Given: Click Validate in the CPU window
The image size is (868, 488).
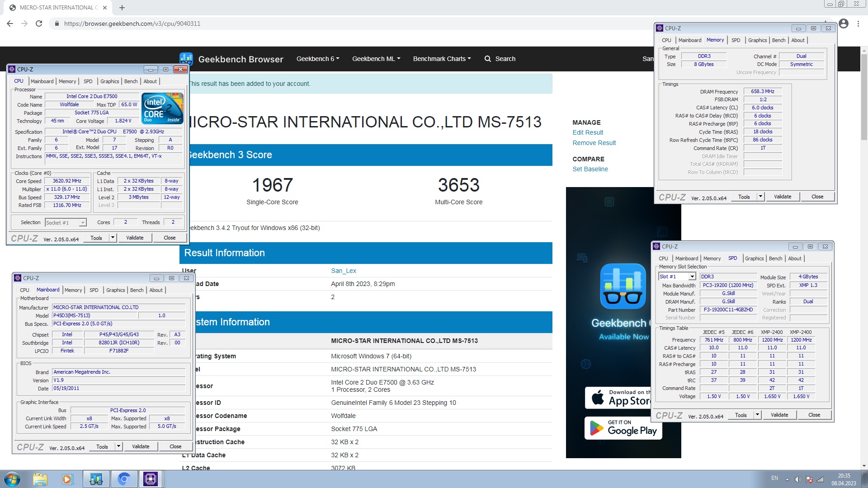Looking at the screenshot, I should [135, 238].
